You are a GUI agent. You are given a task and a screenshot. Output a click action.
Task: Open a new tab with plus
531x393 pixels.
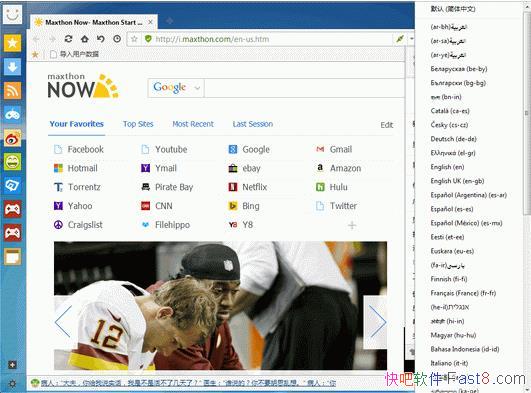[x=169, y=21]
